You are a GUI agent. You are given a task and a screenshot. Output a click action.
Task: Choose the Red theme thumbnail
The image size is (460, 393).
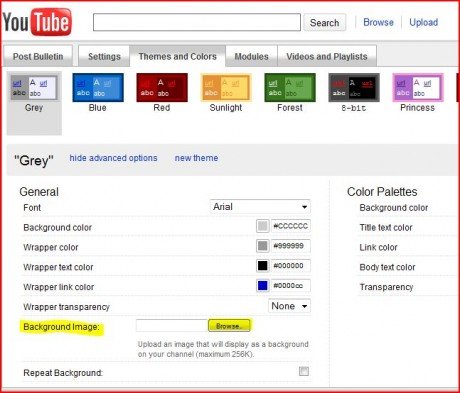point(162,88)
